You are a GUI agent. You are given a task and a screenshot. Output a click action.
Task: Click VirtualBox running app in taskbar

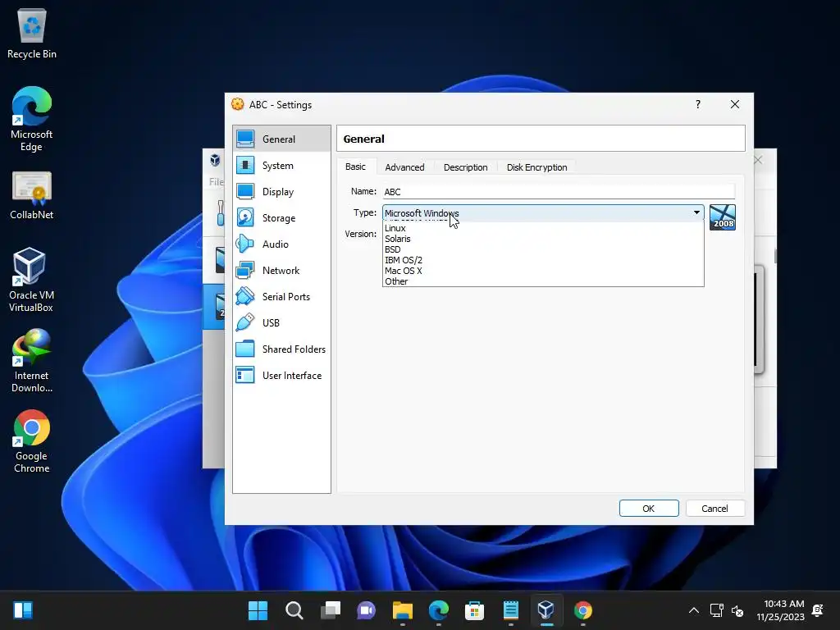546,610
